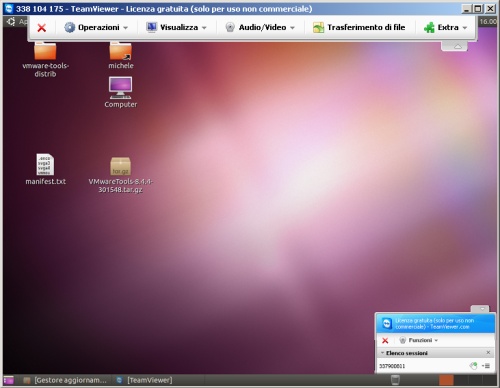Open session options list menu
The image size is (500, 388).
[486, 366]
